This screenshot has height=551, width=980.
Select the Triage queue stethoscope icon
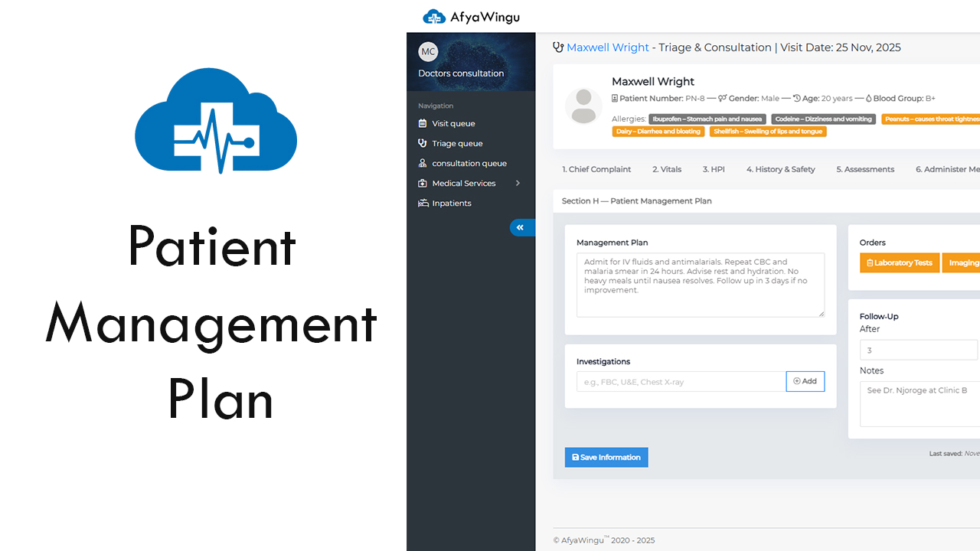click(x=423, y=143)
